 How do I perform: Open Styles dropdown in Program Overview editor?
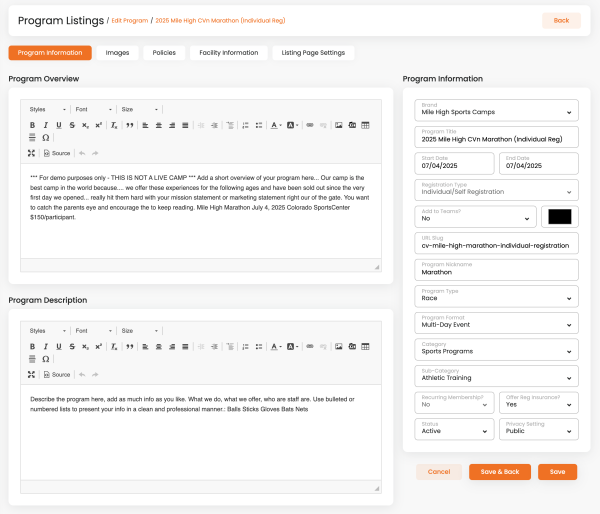[x=48, y=109]
